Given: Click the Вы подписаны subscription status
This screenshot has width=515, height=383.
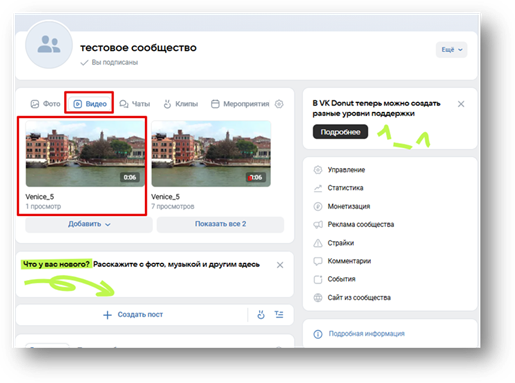Looking at the screenshot, I should point(109,62).
